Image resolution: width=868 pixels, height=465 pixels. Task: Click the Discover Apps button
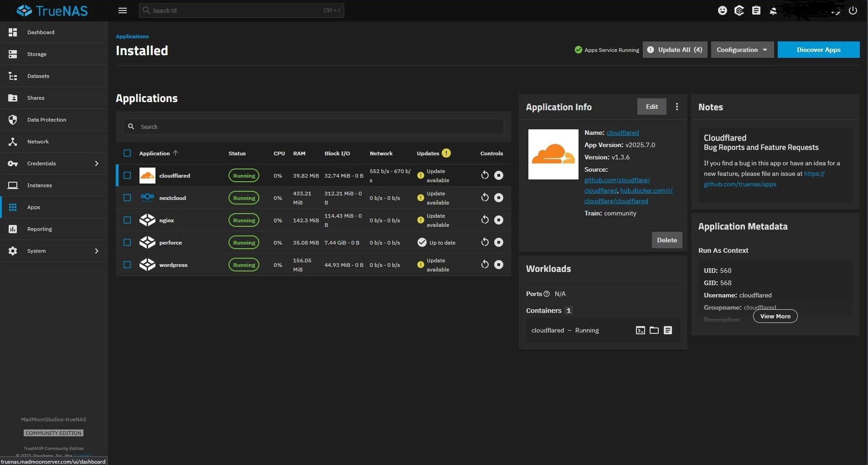click(x=818, y=50)
